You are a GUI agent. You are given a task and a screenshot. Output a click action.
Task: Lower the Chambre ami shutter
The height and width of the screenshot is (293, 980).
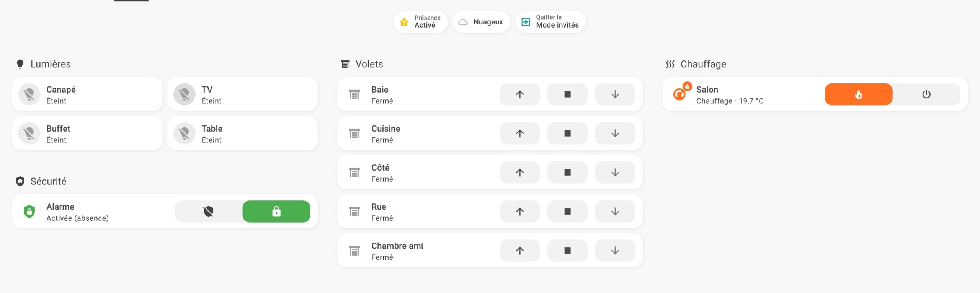coord(615,250)
